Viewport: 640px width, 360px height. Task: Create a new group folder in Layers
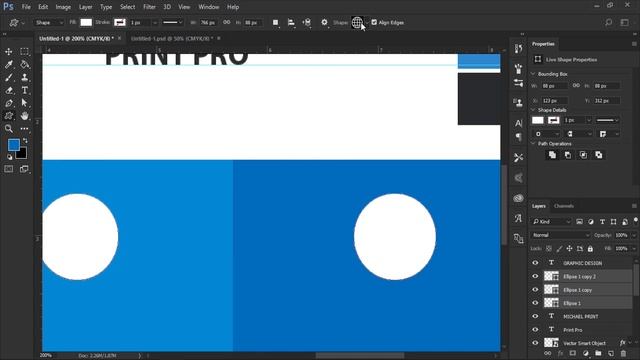(x=598, y=353)
